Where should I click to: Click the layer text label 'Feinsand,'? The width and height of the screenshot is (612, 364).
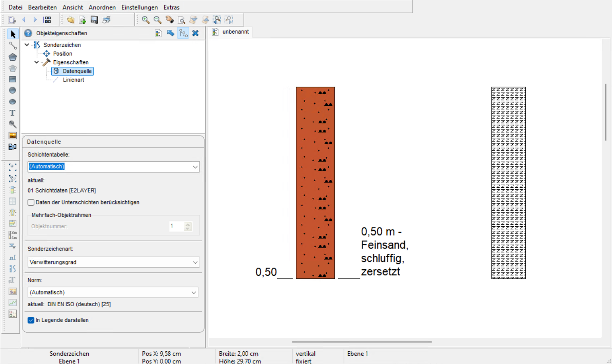coord(385,245)
